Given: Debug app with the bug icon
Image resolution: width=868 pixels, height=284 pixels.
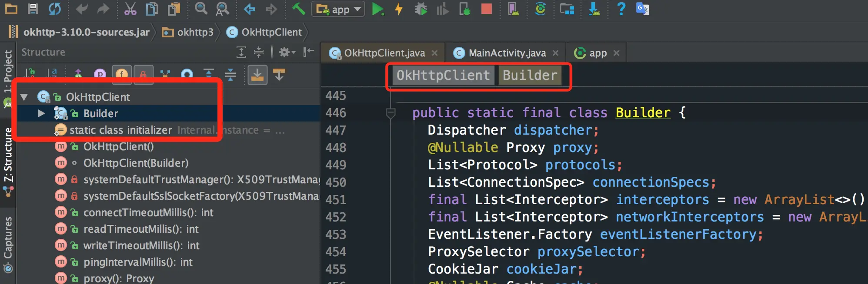Looking at the screenshot, I should (x=421, y=9).
